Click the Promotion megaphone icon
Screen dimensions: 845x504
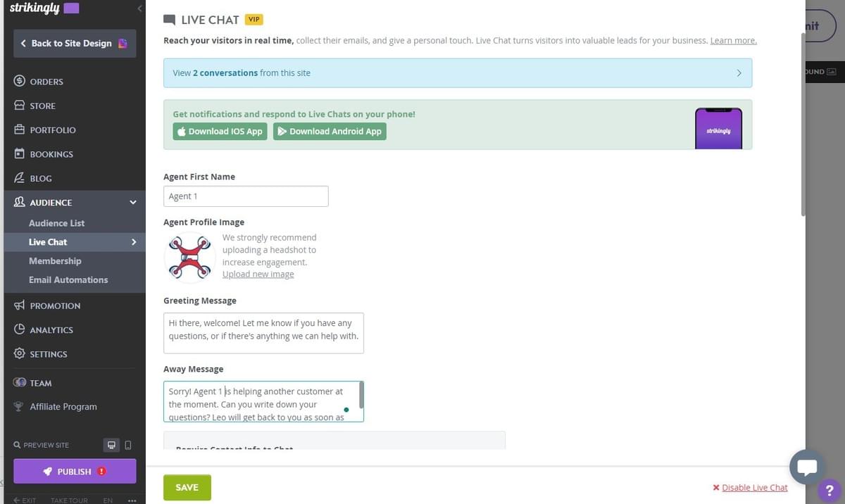pyautogui.click(x=20, y=305)
